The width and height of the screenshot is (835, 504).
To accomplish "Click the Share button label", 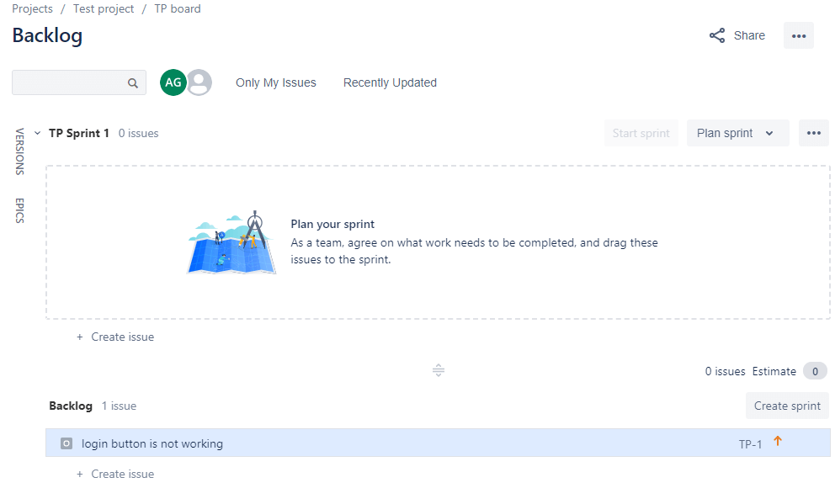I will point(749,35).
